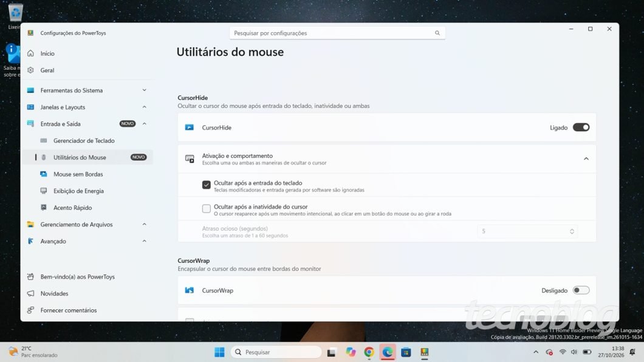Open the Início home page

(47, 53)
